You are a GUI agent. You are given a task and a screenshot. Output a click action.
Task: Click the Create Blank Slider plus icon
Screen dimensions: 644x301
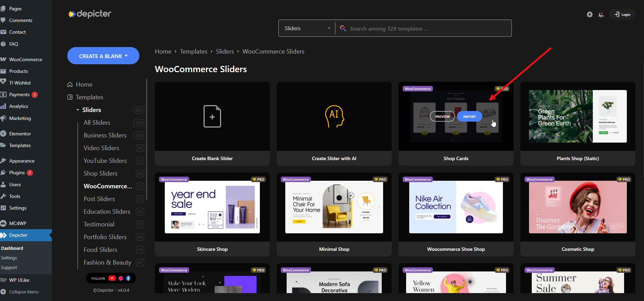click(x=212, y=116)
